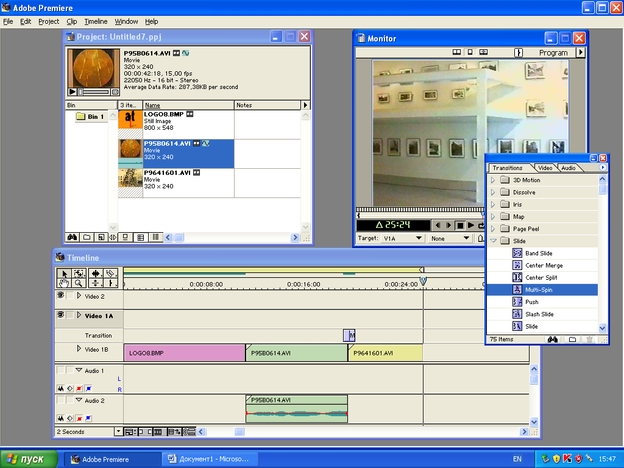Toggle the eye visibility for Video 1A track
The image size is (624, 468).
pos(61,315)
